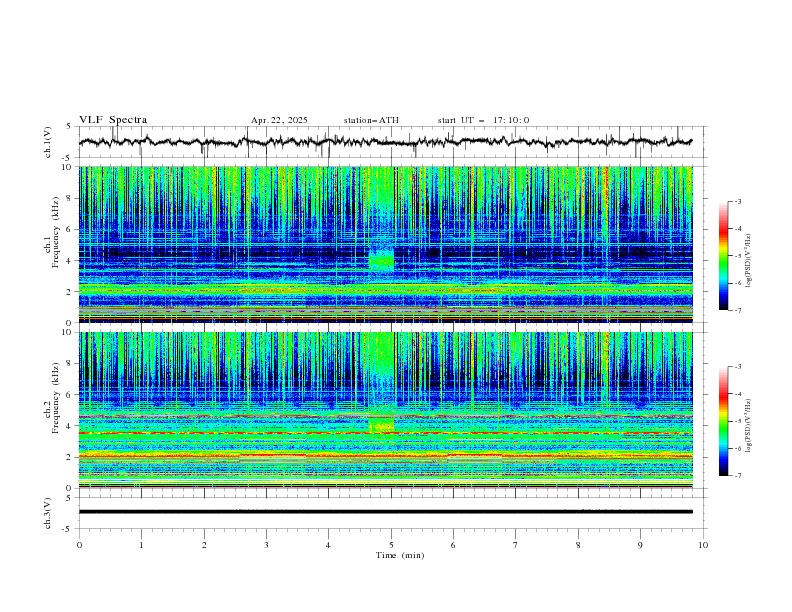Select the "station=ATH" label
The height and width of the screenshot is (612, 792).
tap(371, 120)
